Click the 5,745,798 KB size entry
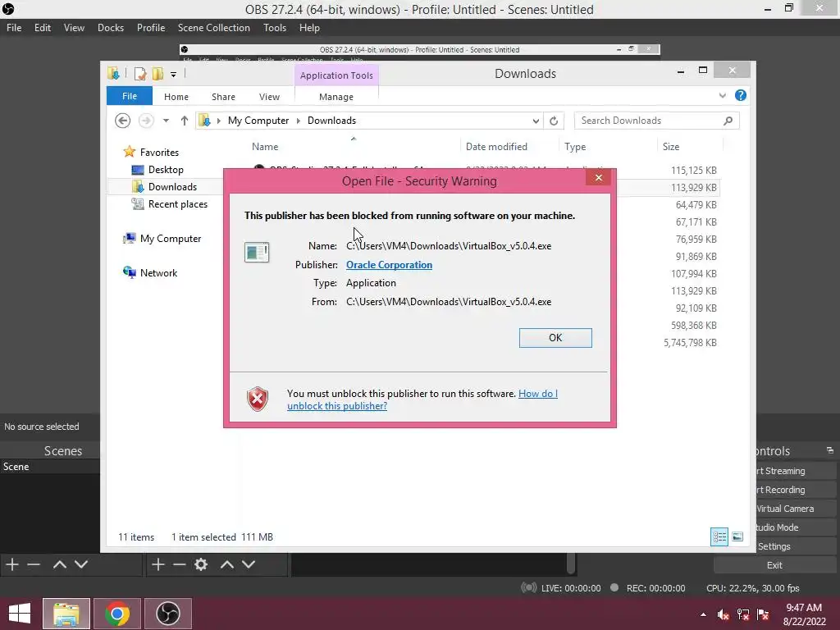The width and height of the screenshot is (840, 630). tap(690, 342)
